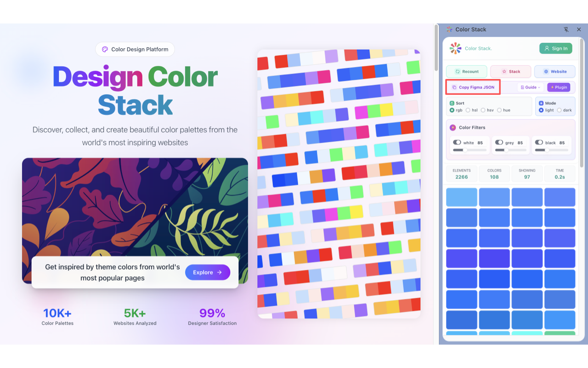The width and height of the screenshot is (588, 368).
Task: Click the black filter value 85 field
Action: 562,143
